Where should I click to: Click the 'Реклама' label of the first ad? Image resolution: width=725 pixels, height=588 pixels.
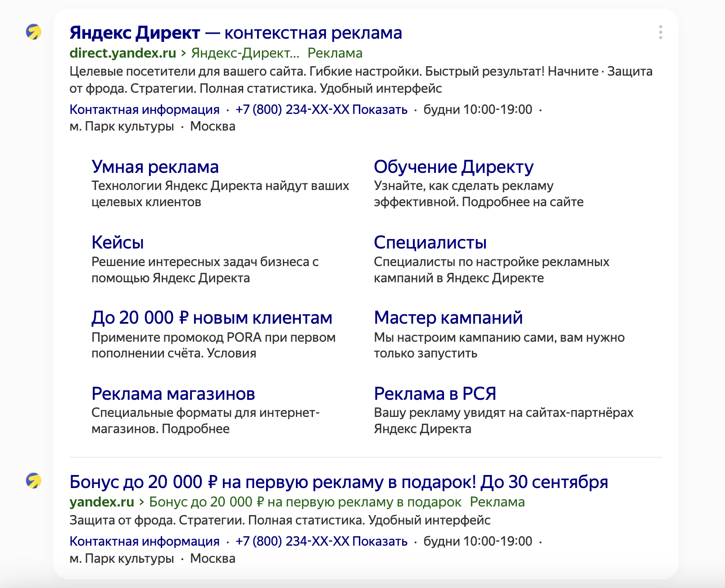click(x=335, y=53)
